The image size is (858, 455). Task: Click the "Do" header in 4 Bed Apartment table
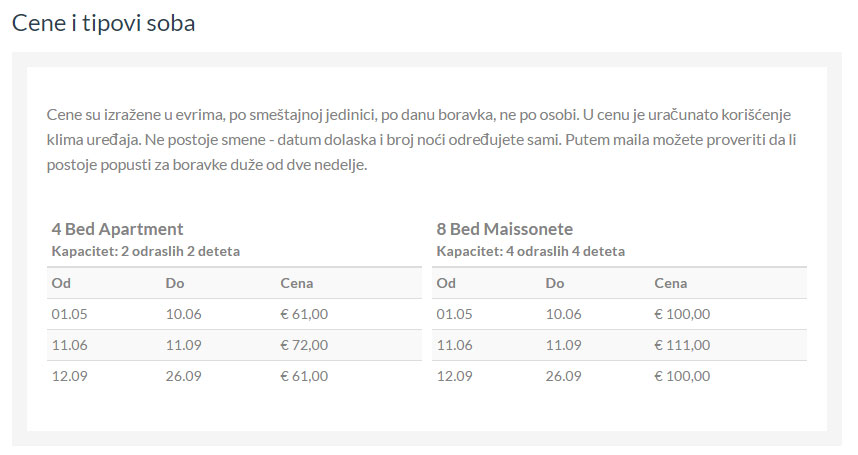point(175,283)
